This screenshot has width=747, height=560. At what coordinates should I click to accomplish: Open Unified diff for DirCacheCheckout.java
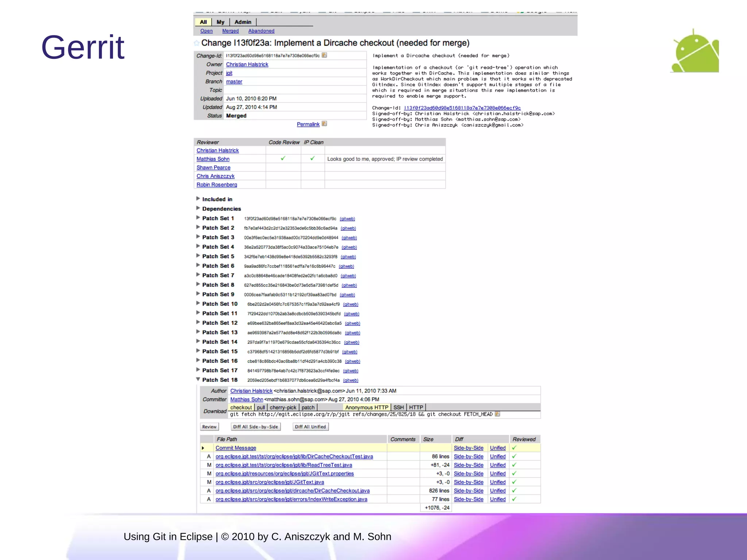(x=498, y=491)
